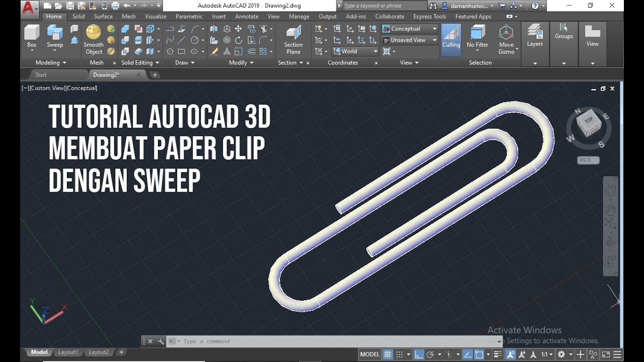Choose the Circle tool in Draw panel
Screen dimensions: 644x362
[195, 40]
